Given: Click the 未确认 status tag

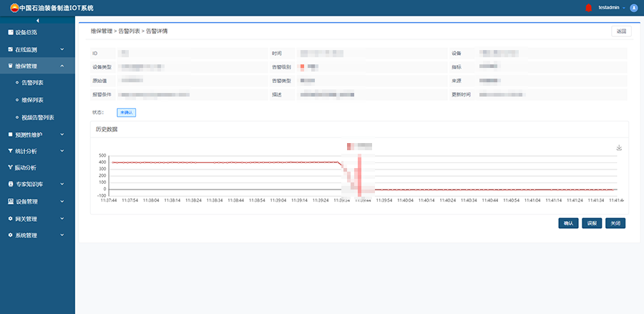Looking at the screenshot, I should [126, 112].
